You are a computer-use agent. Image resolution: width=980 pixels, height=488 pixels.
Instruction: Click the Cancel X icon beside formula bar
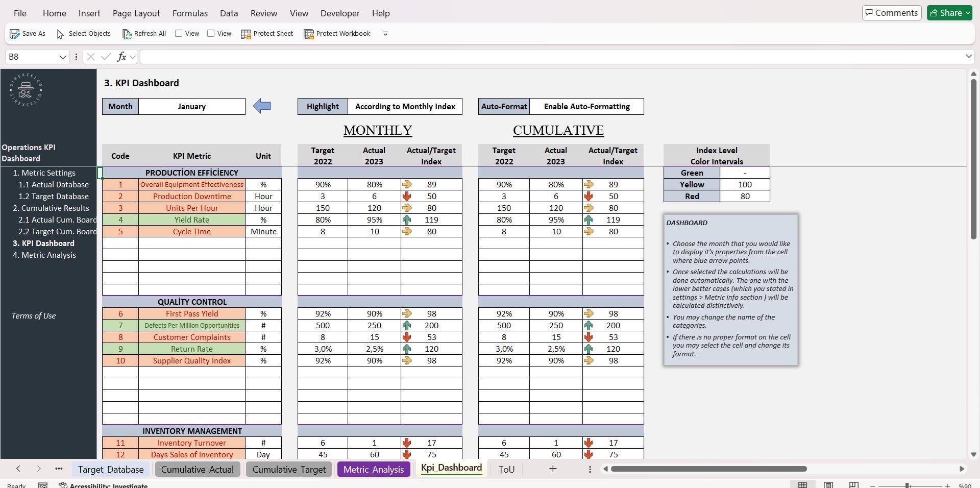point(90,57)
